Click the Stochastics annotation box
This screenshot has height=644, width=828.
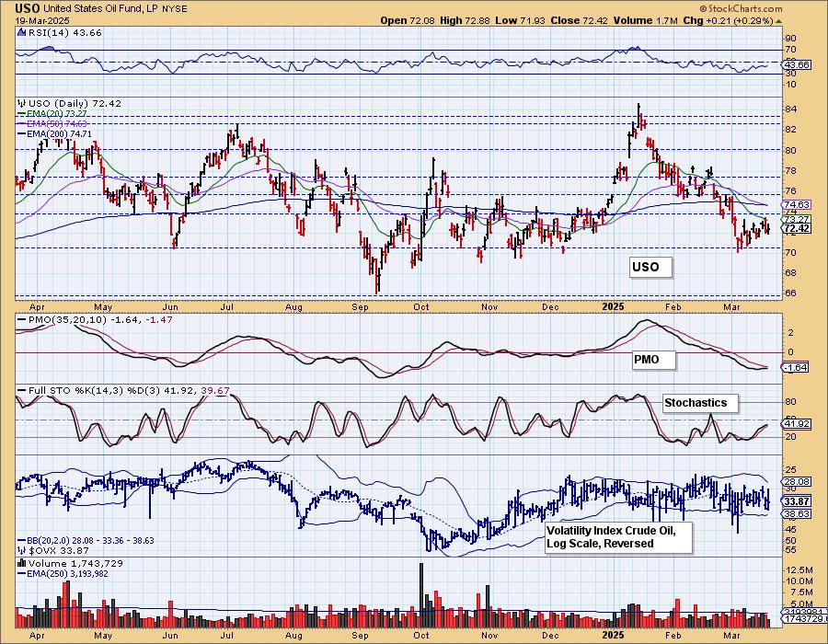(x=700, y=403)
